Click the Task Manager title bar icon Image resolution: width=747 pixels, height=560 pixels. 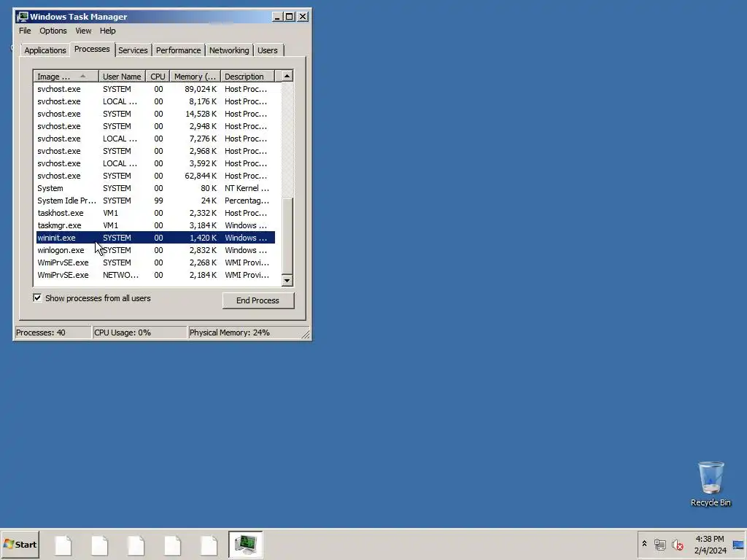pos(22,17)
